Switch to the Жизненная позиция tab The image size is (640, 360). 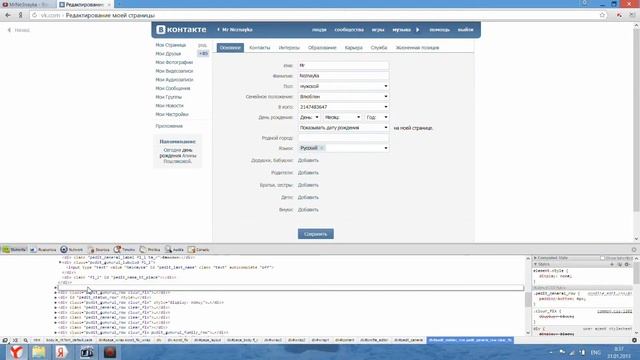click(x=417, y=48)
